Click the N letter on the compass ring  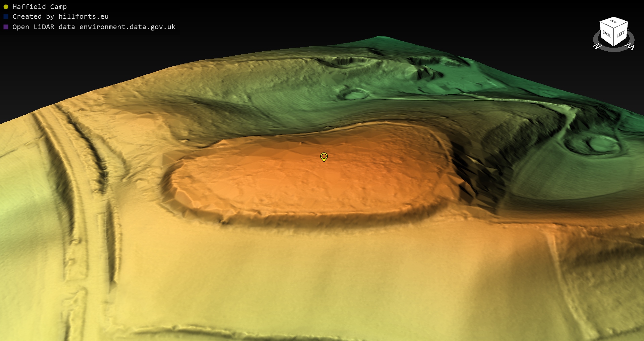[597, 46]
